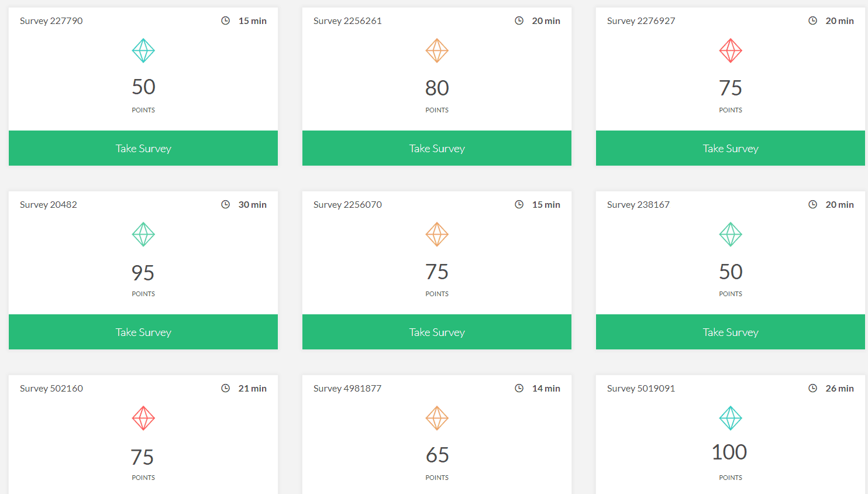Screen dimensions: 868x494
Task: Click the clock icon on Survey 2256261
Action: tap(519, 20)
